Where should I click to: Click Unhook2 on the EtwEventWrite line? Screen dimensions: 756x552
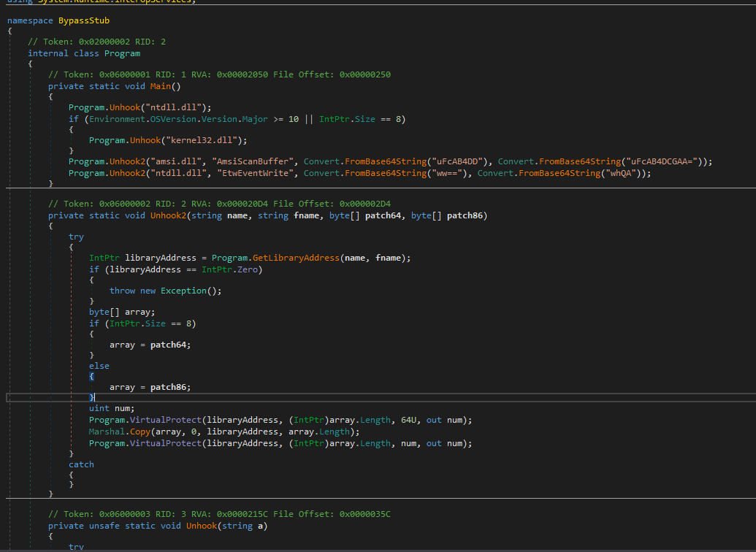(127, 173)
